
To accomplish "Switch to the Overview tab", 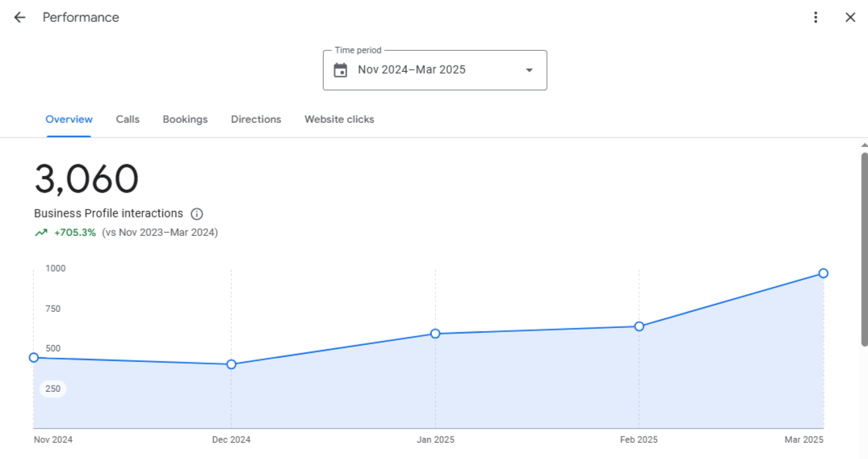I will (69, 119).
